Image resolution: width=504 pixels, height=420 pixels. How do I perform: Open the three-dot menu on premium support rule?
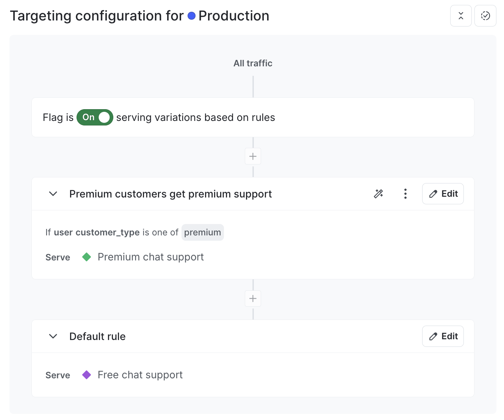pos(405,194)
